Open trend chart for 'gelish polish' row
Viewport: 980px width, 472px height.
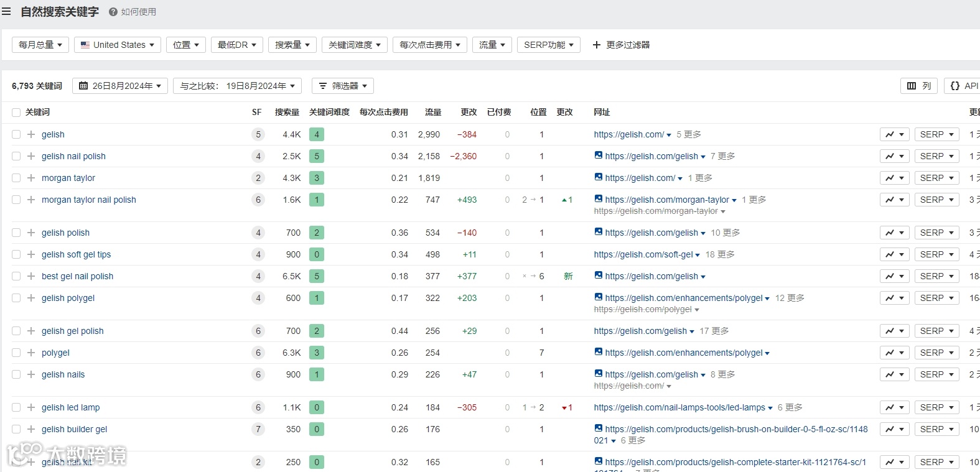[x=895, y=233]
